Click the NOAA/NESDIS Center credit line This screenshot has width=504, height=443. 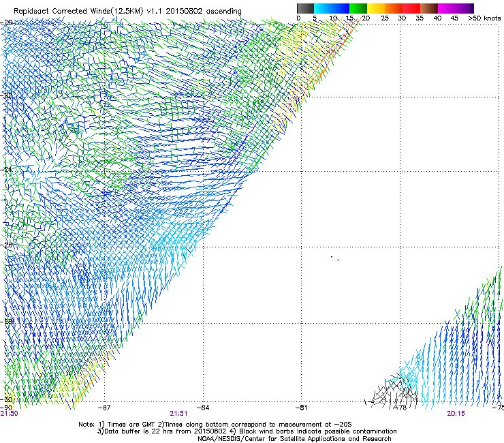(294, 439)
